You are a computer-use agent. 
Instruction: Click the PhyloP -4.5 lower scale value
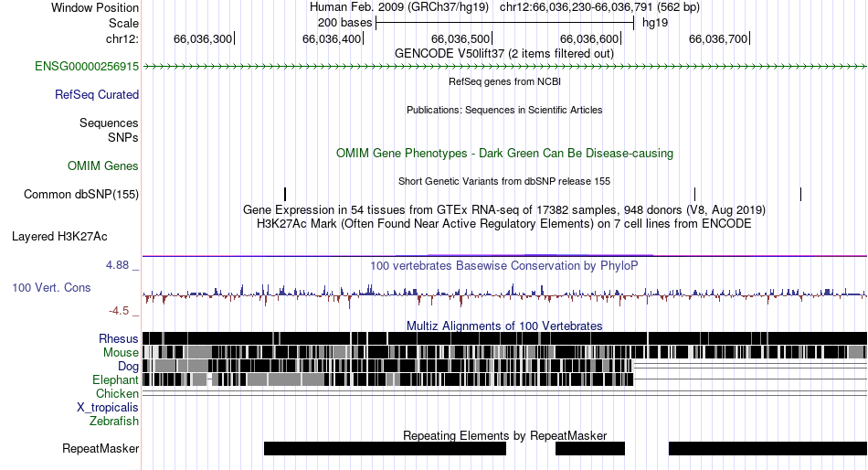[119, 311]
